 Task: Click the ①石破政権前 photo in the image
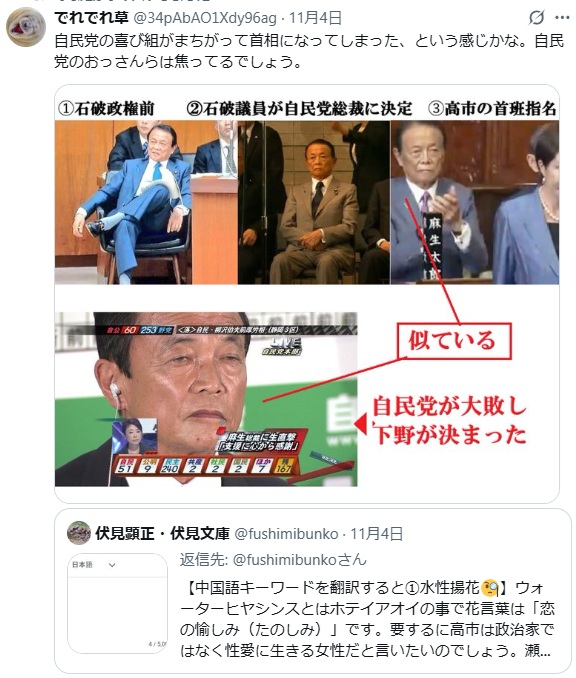point(146,202)
